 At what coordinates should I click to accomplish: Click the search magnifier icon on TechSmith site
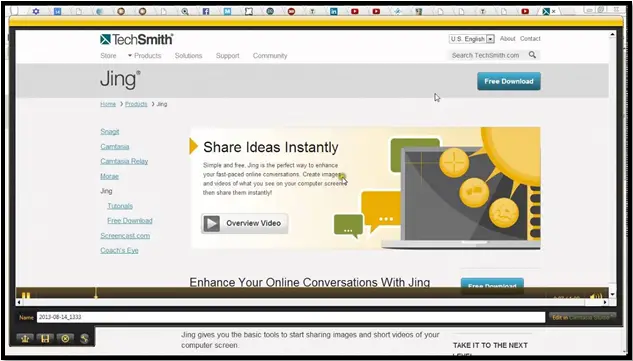[532, 55]
